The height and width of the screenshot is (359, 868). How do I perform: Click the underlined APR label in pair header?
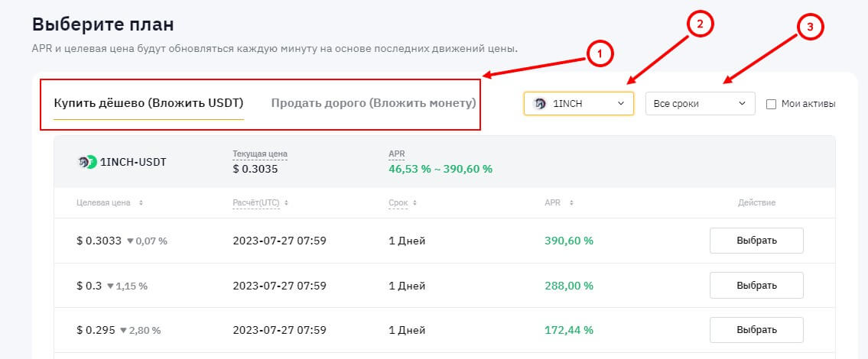[396, 154]
